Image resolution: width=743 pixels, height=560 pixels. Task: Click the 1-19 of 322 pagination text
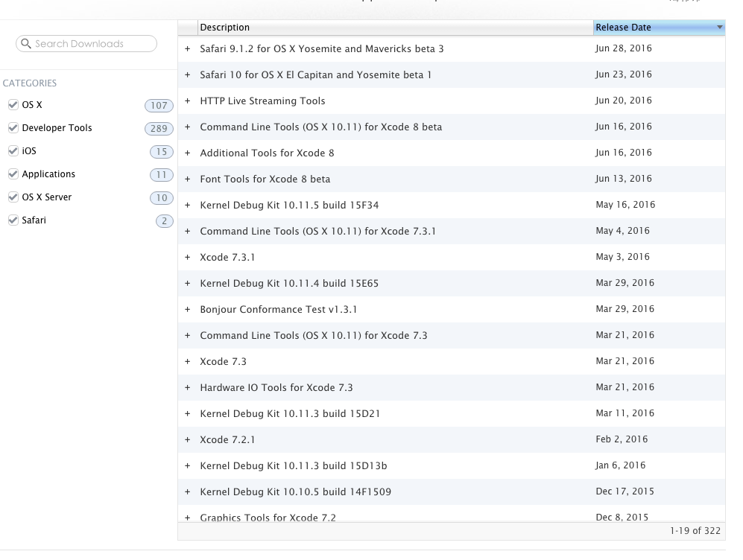tap(695, 531)
